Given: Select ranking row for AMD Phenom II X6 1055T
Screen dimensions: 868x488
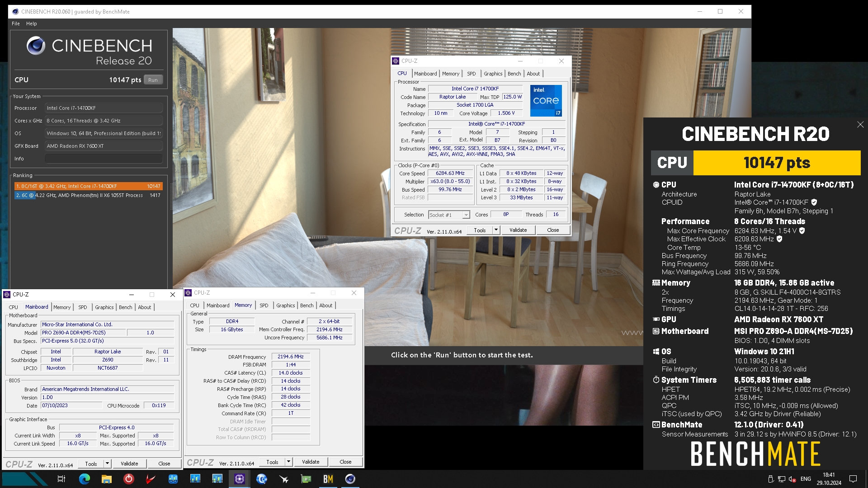Looking at the screenshot, I should pyautogui.click(x=88, y=195).
